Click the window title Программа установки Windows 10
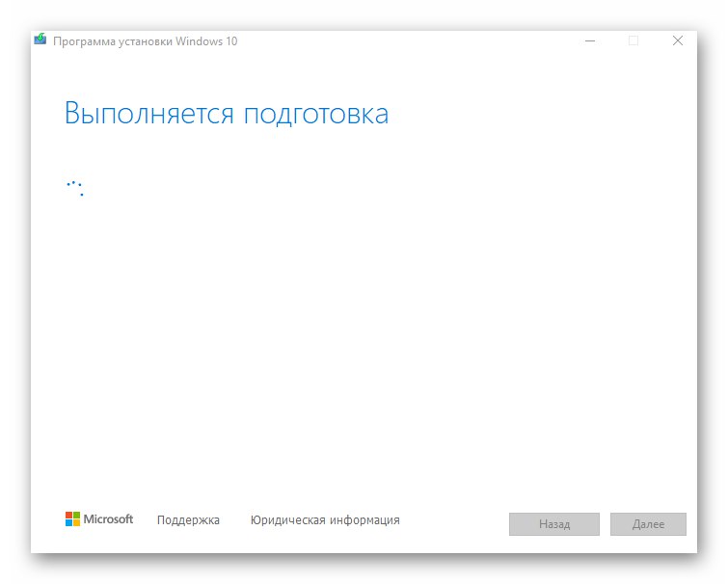Image resolution: width=728 pixels, height=584 pixels. click(146, 41)
